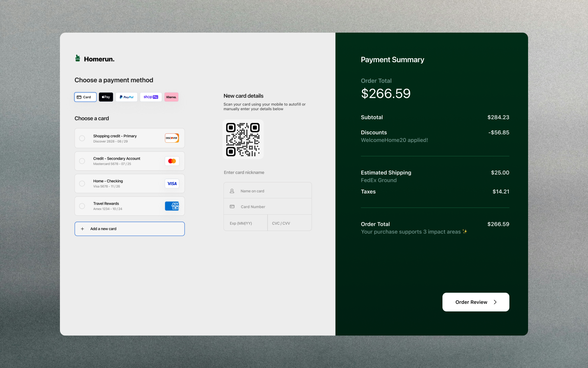Select the Apple Pay payment method

coord(106,97)
